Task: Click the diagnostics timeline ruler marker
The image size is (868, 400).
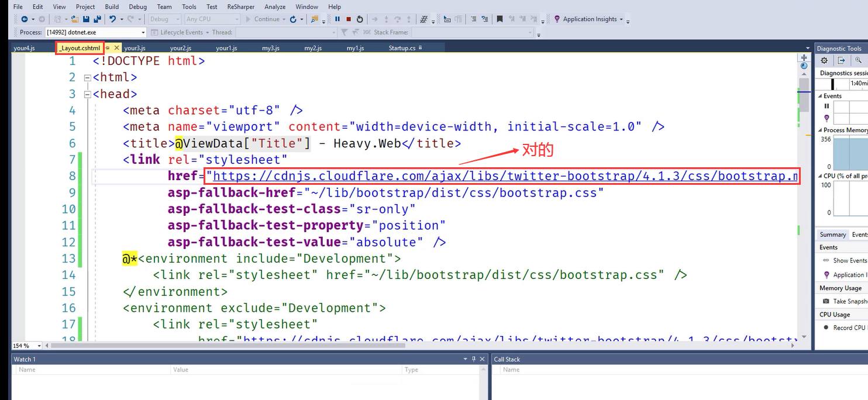Action: pos(832,84)
